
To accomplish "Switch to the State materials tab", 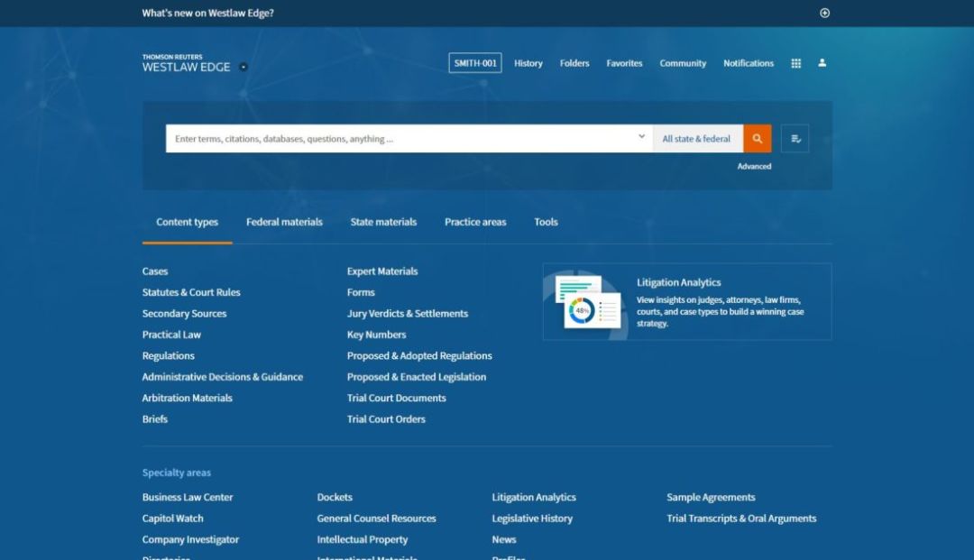I will [x=383, y=222].
